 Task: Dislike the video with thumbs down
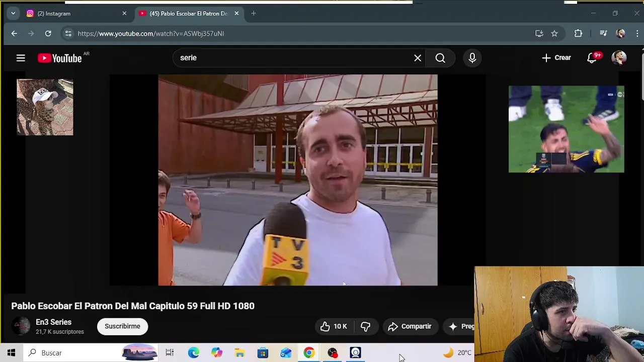pyautogui.click(x=365, y=326)
